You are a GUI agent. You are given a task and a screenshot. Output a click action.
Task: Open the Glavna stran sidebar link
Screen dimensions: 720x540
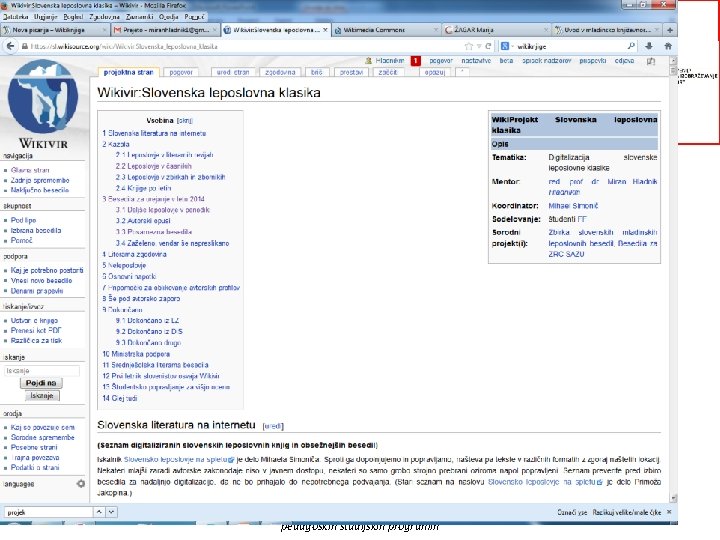[x=30, y=170]
